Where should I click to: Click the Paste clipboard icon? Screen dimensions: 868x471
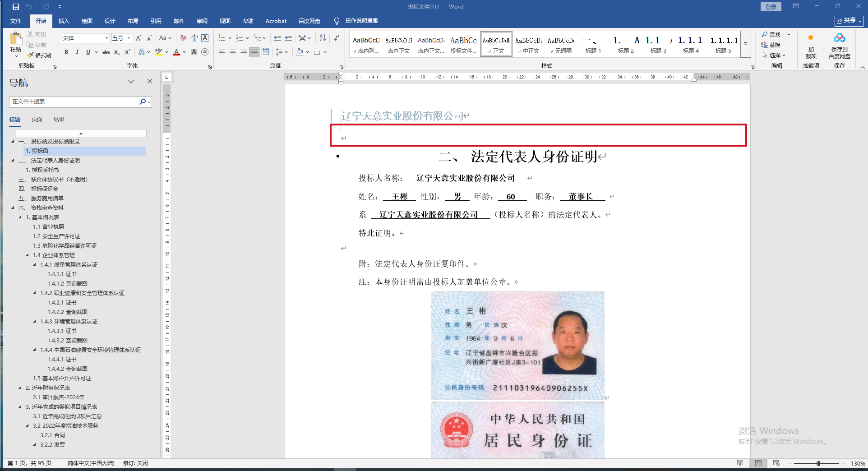click(x=16, y=39)
